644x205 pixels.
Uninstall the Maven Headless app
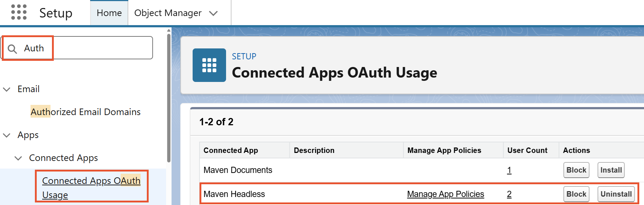616,194
